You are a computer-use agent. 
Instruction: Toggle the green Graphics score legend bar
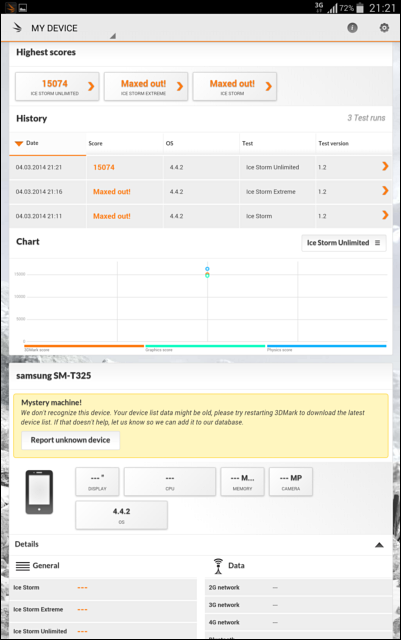click(x=205, y=346)
